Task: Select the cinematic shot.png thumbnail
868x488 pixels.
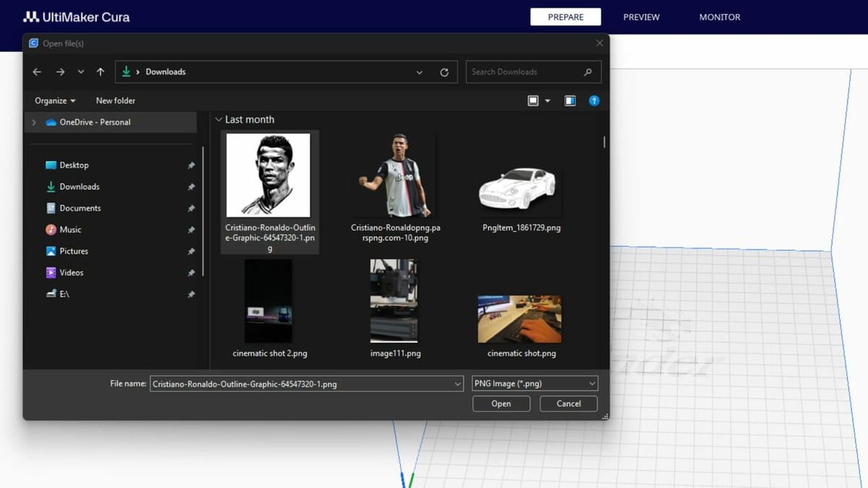Action: [x=519, y=319]
